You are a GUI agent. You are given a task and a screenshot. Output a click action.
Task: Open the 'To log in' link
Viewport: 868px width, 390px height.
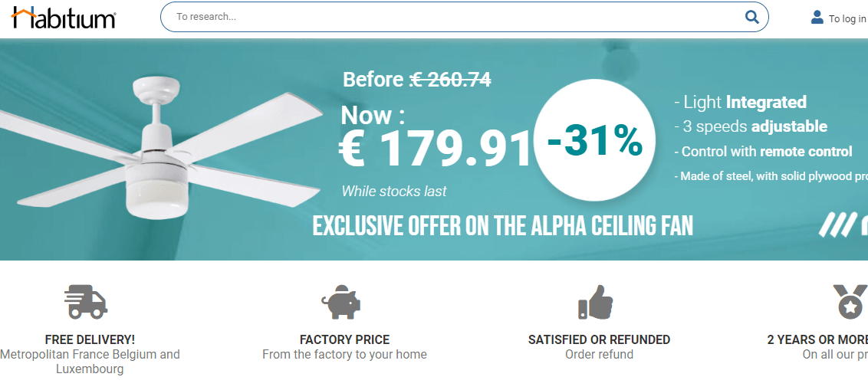[x=847, y=19]
